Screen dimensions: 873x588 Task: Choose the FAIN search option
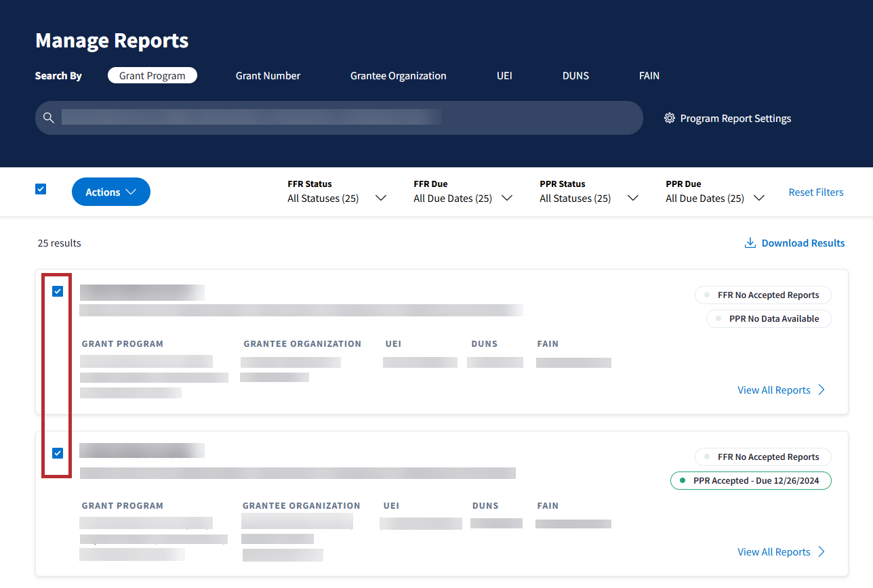point(649,76)
